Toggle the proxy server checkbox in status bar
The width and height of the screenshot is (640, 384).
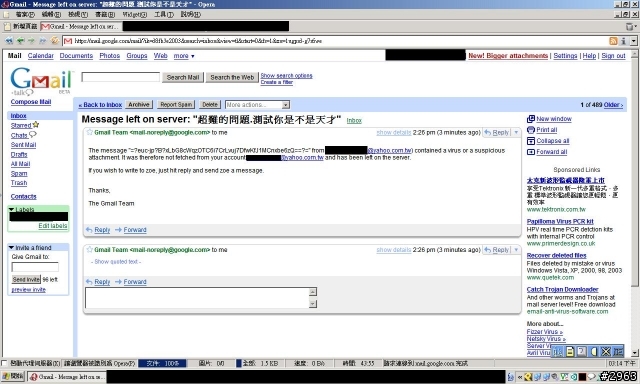[4, 363]
